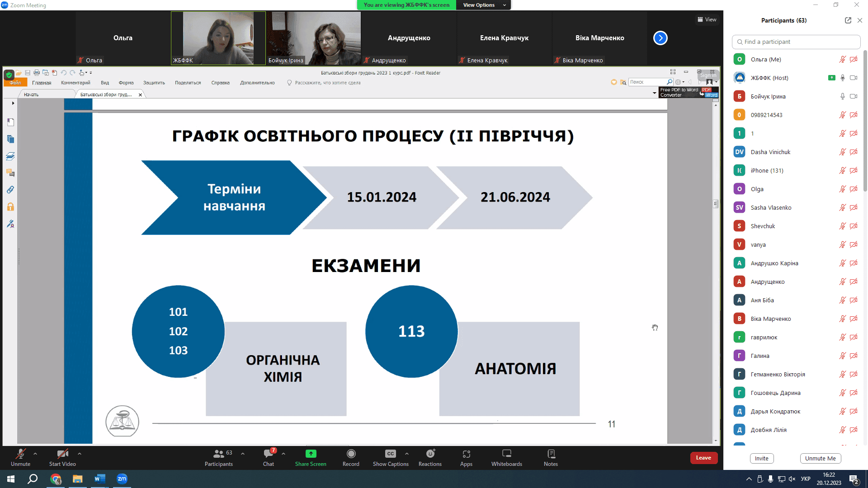This screenshot has width=868, height=488.
Task: Click the green Share Screen button
Action: point(311,458)
